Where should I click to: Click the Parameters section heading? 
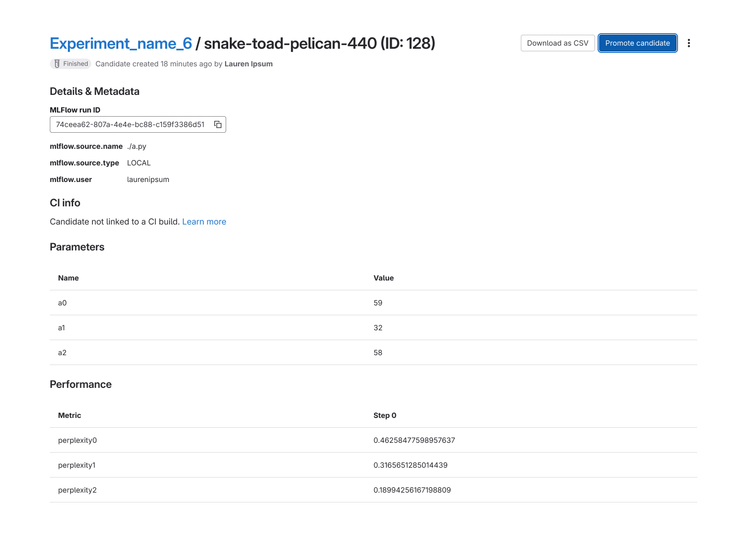77,247
